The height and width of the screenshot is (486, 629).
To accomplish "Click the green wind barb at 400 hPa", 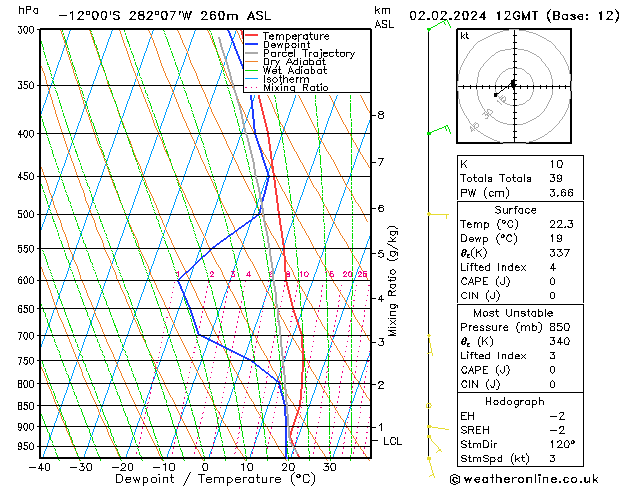I will tap(439, 130).
